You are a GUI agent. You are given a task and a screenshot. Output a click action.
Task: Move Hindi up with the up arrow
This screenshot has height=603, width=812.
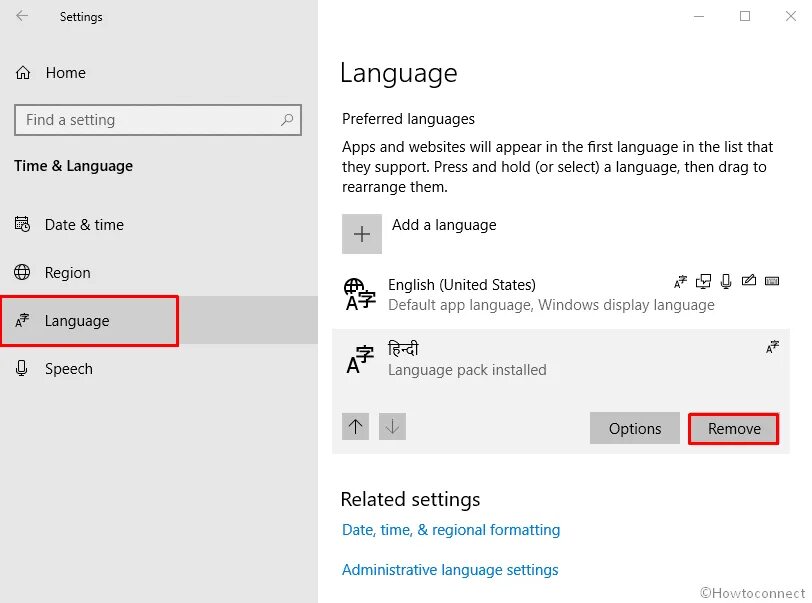(356, 427)
